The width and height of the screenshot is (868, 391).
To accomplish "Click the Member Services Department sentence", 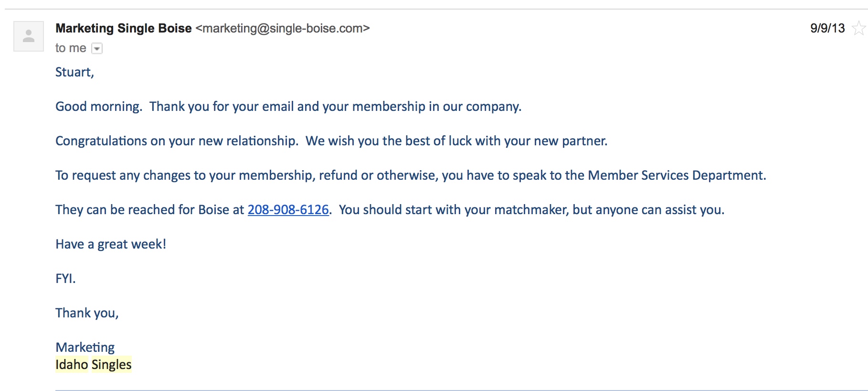I will pyautogui.click(x=411, y=175).
